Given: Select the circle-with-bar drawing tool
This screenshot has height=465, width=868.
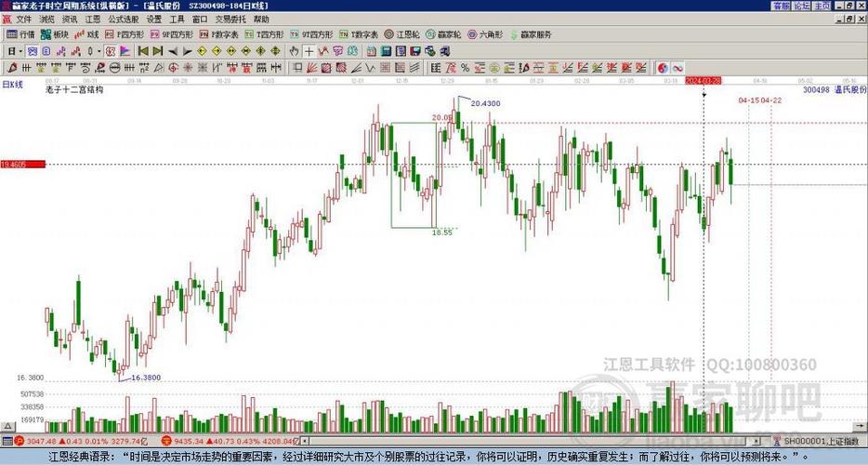Looking at the screenshot, I should click(x=114, y=68).
